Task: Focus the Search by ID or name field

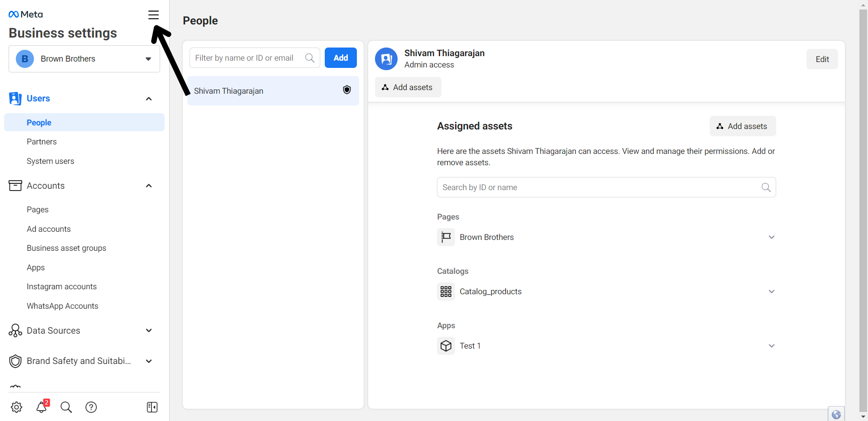Action: pos(599,187)
